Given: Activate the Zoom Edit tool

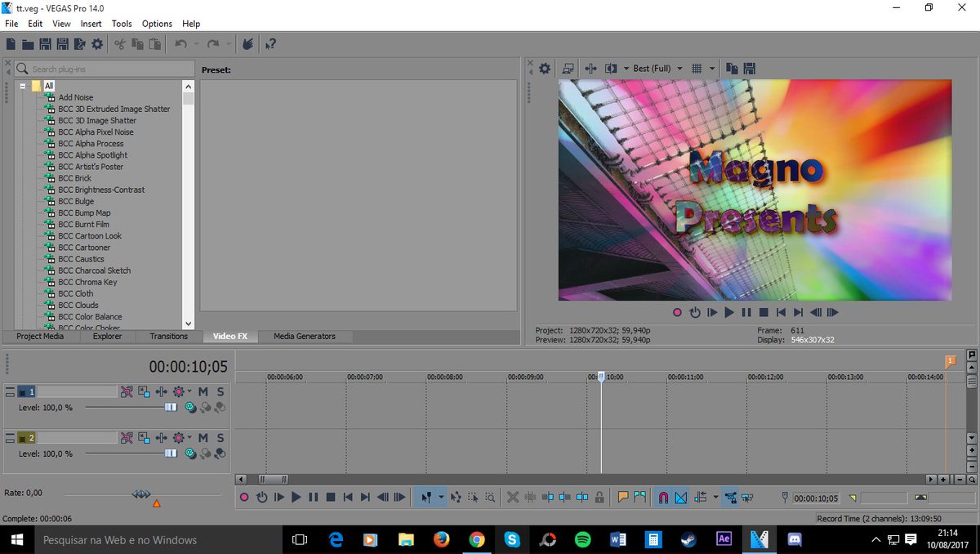Looking at the screenshot, I should [488, 497].
